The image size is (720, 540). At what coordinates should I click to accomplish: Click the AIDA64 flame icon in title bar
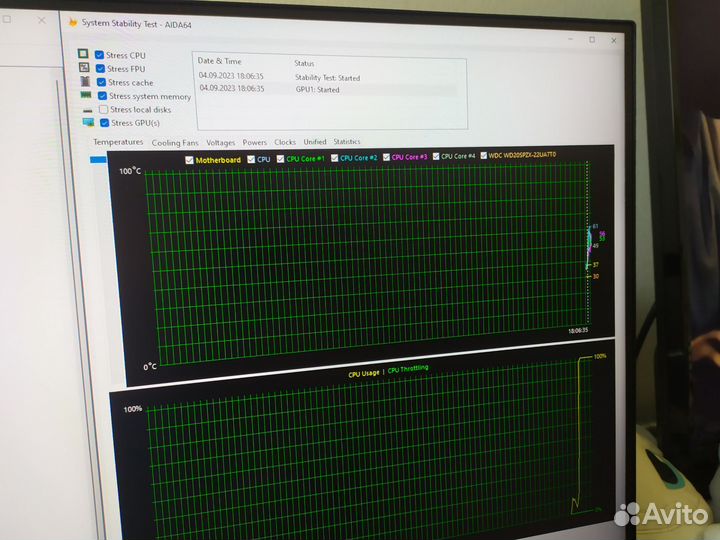point(73,22)
